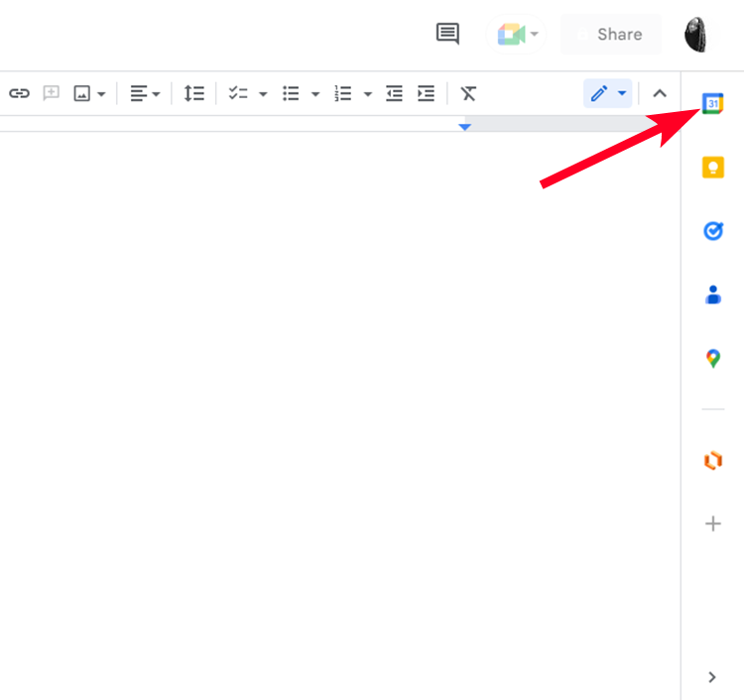Screen dimensions: 744x700
Task: Open comment history
Action: (447, 34)
